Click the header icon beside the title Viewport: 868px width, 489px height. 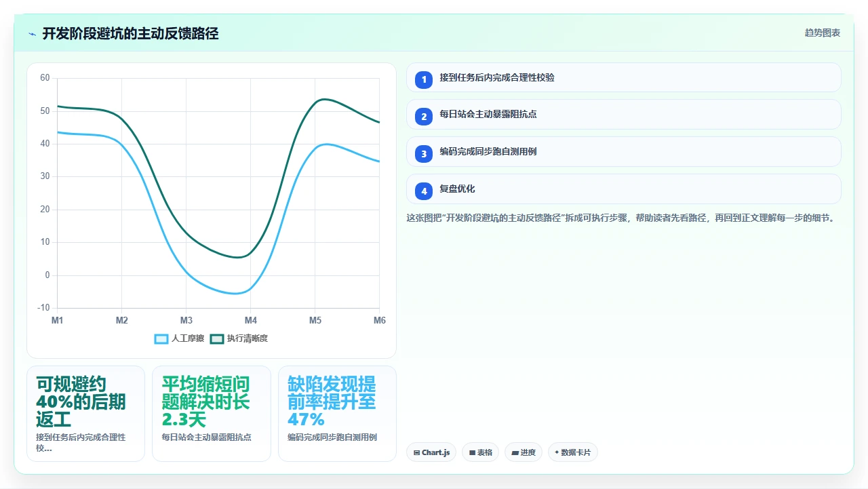[33, 34]
